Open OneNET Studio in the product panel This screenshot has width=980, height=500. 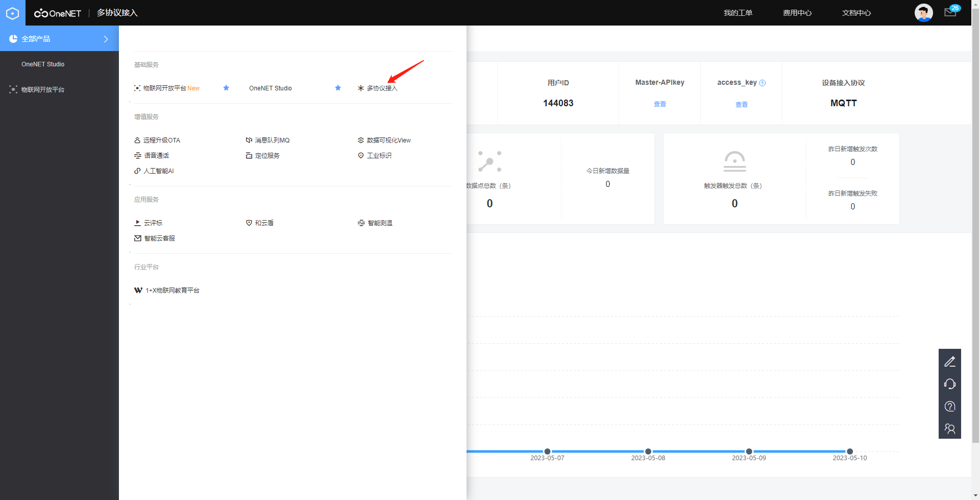tap(271, 88)
